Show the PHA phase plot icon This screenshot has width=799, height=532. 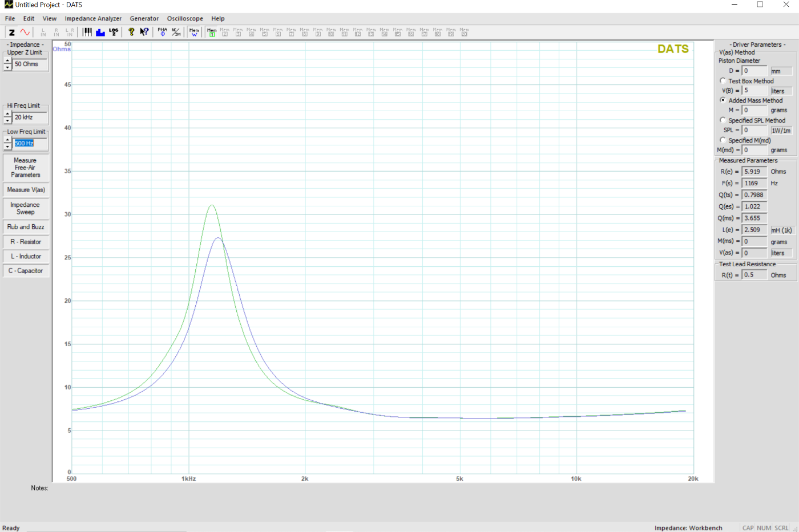click(163, 33)
